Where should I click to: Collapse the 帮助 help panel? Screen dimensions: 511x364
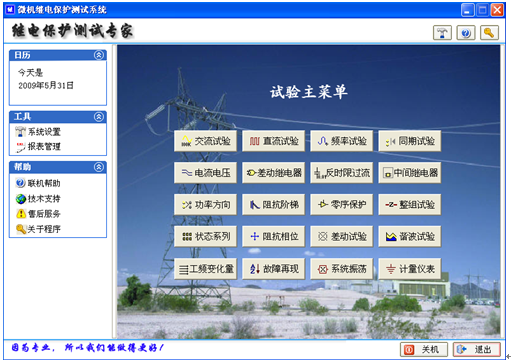99,167
